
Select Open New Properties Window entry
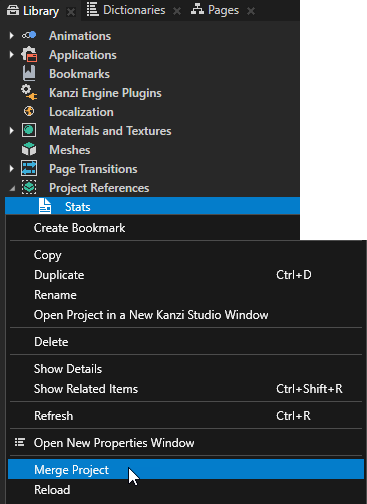186,443
